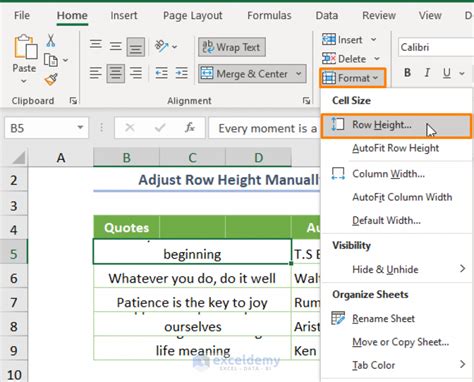The image size is (474, 382).
Task: Switch to the Data tab
Action: click(x=327, y=15)
